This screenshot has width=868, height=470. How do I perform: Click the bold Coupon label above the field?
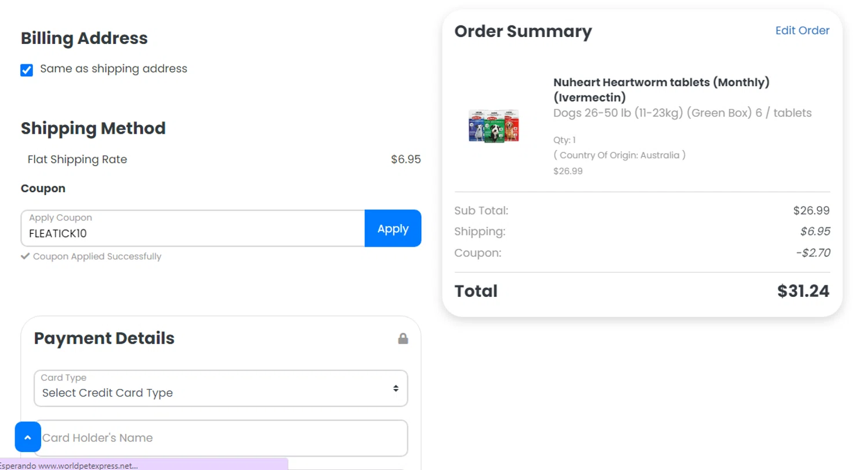pyautogui.click(x=43, y=189)
